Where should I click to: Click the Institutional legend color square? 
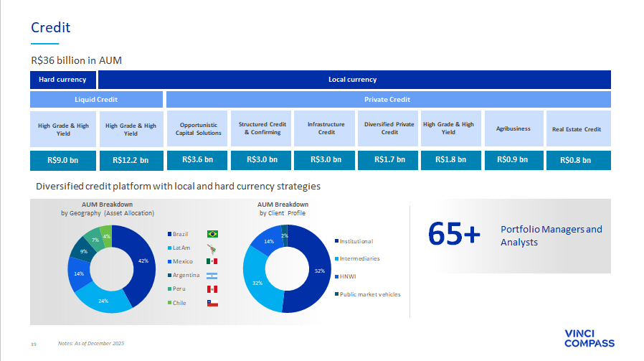pos(336,241)
